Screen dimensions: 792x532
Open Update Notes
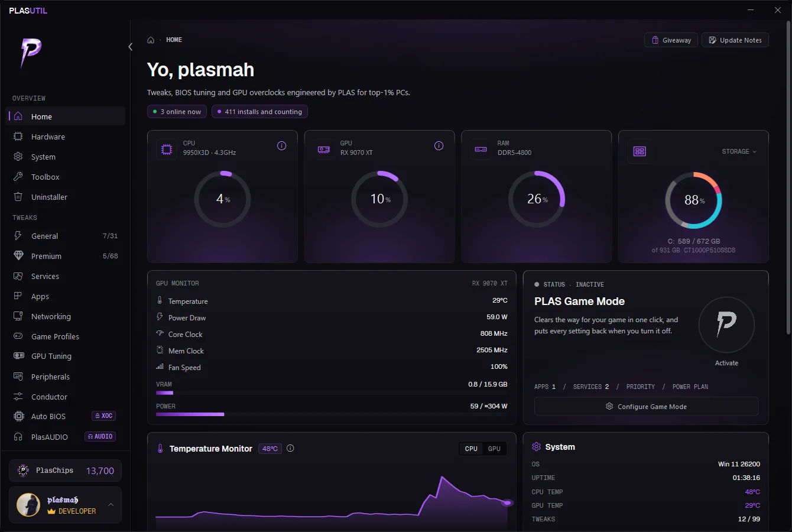tap(735, 40)
